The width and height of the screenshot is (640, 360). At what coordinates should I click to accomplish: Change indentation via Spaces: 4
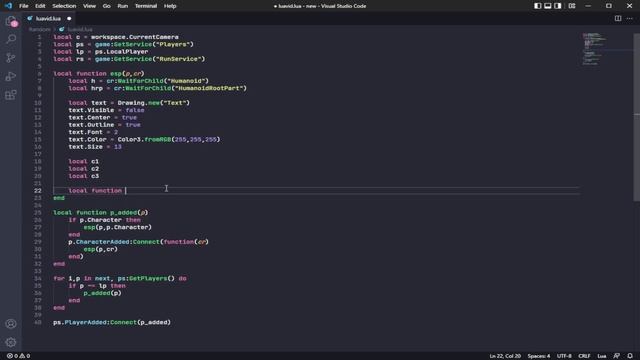(539, 356)
